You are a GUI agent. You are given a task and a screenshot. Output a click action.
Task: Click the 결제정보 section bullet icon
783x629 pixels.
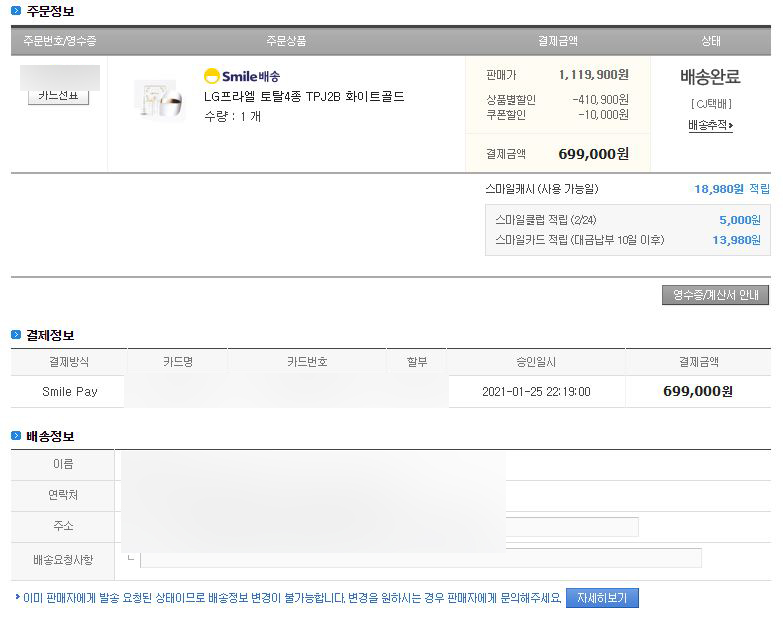click(x=16, y=335)
